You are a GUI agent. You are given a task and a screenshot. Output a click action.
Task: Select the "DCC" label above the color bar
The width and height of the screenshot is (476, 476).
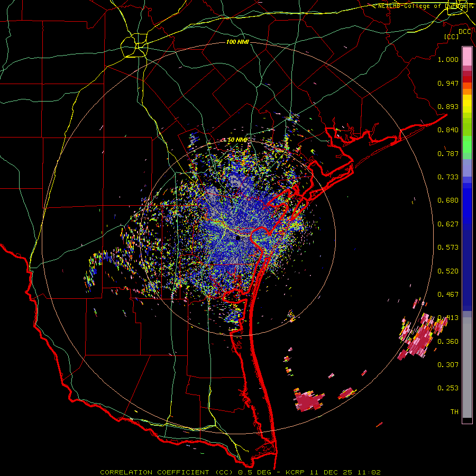pyautogui.click(x=465, y=32)
